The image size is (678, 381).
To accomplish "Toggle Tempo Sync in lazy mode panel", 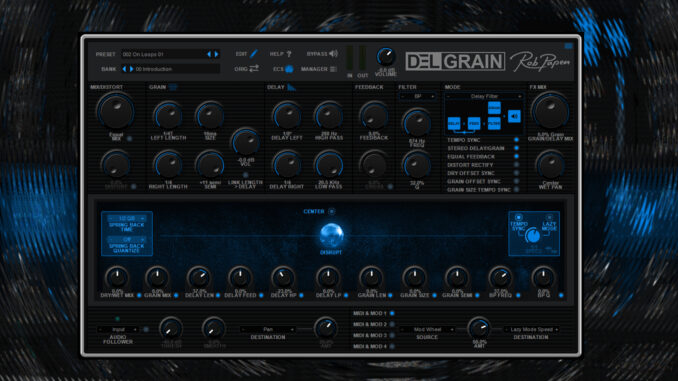I will point(518,217).
